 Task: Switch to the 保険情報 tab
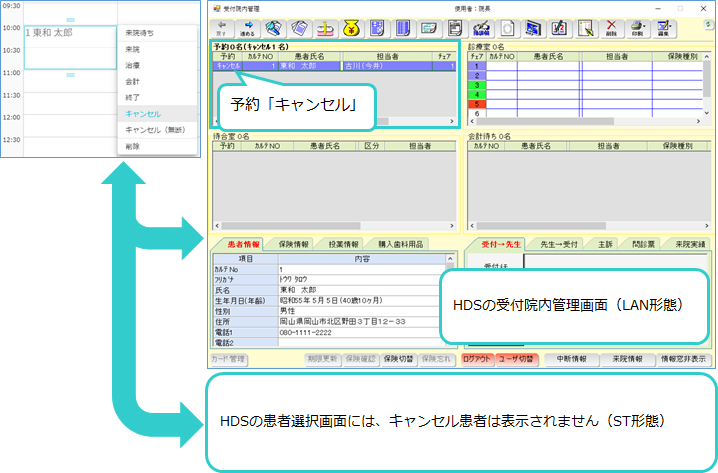pyautogui.click(x=293, y=243)
